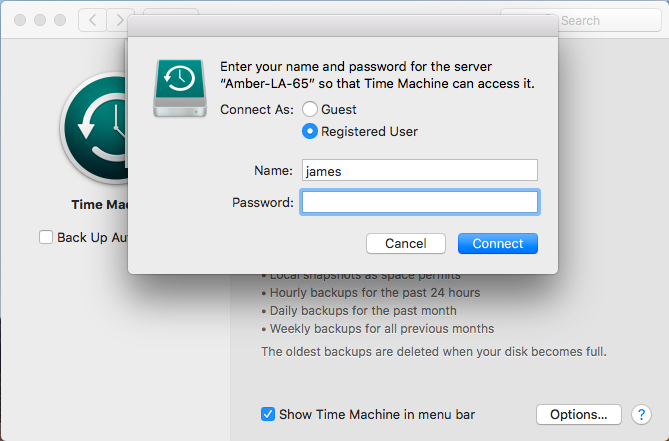Click into the empty Password field
Image resolution: width=669 pixels, height=441 pixels.
420,202
